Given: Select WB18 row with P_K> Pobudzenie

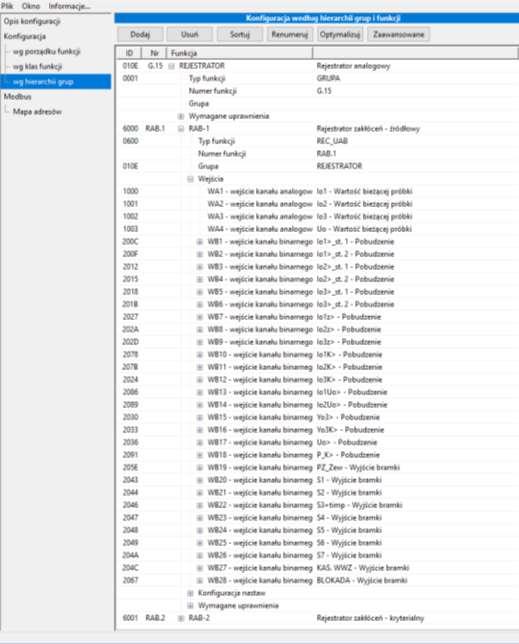Looking at the screenshot, I should click(x=316, y=455).
